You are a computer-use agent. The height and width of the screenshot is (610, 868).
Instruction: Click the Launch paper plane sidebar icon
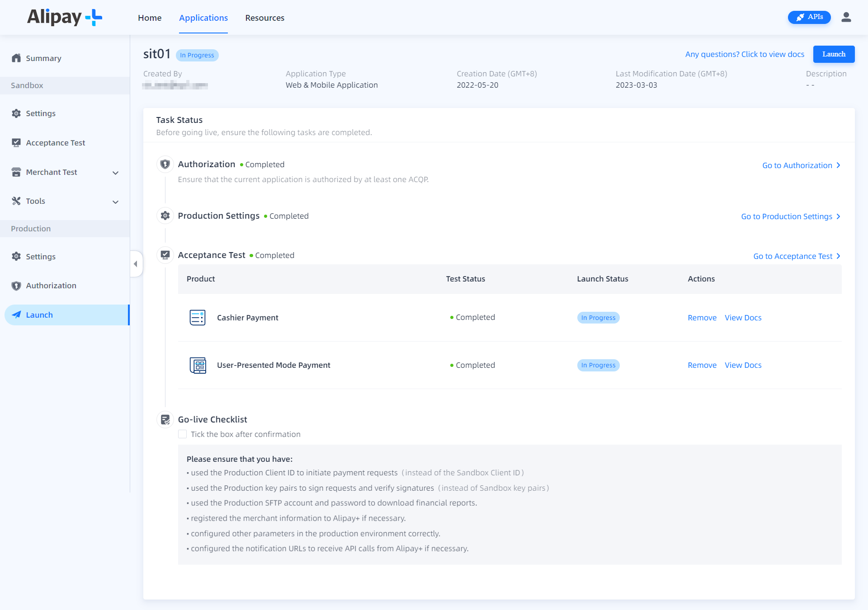coord(16,314)
